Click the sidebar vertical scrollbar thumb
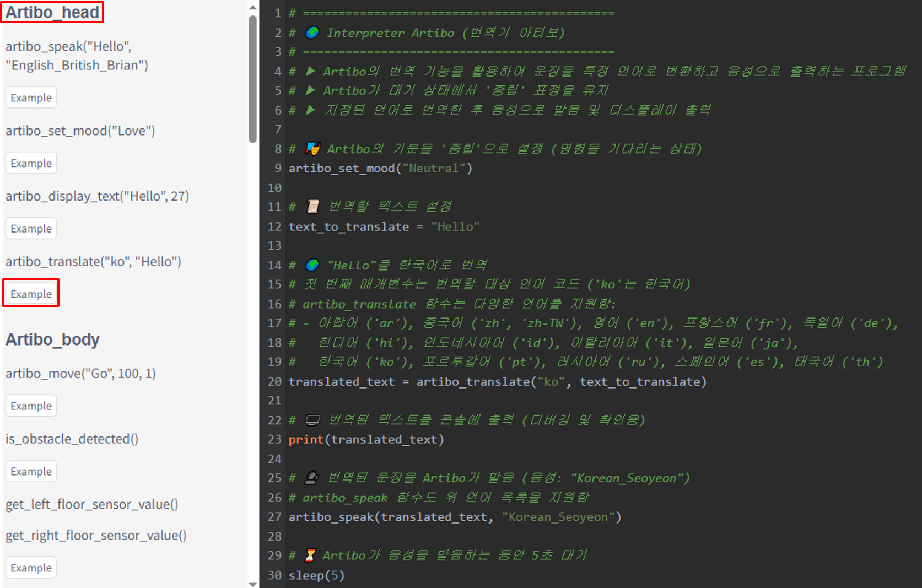This screenshot has width=922, height=588. click(252, 79)
